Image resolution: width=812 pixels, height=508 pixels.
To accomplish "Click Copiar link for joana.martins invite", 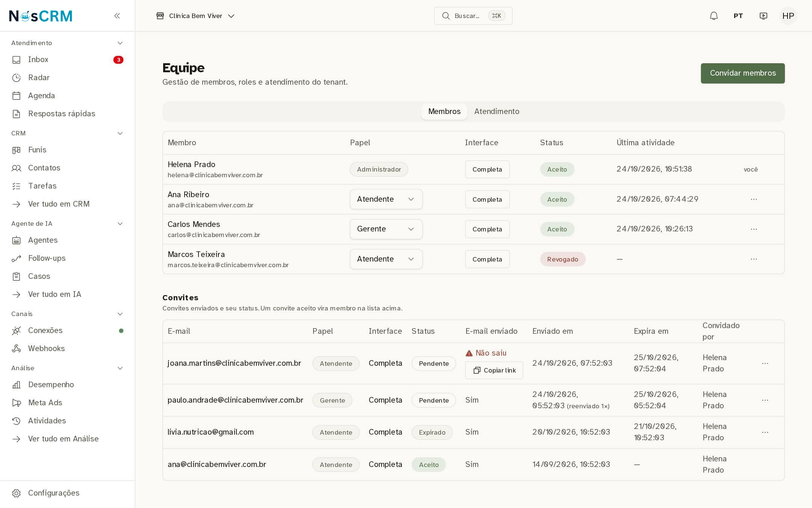I will tap(494, 370).
